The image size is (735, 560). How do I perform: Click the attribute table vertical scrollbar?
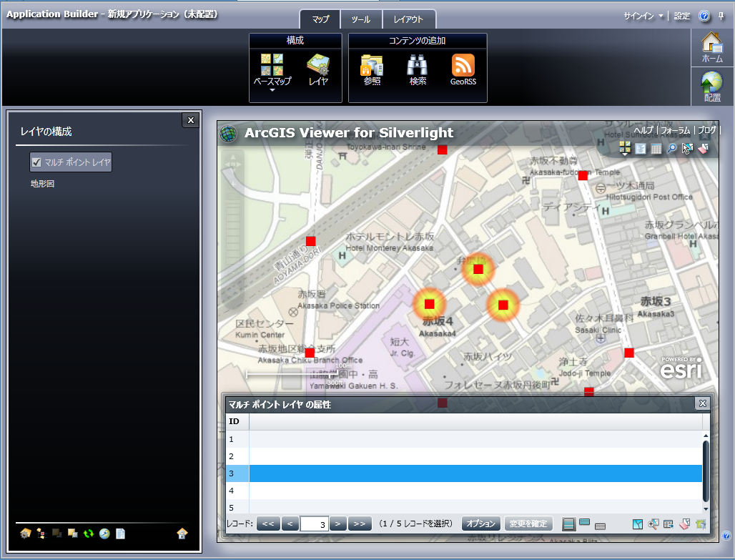[706, 472]
